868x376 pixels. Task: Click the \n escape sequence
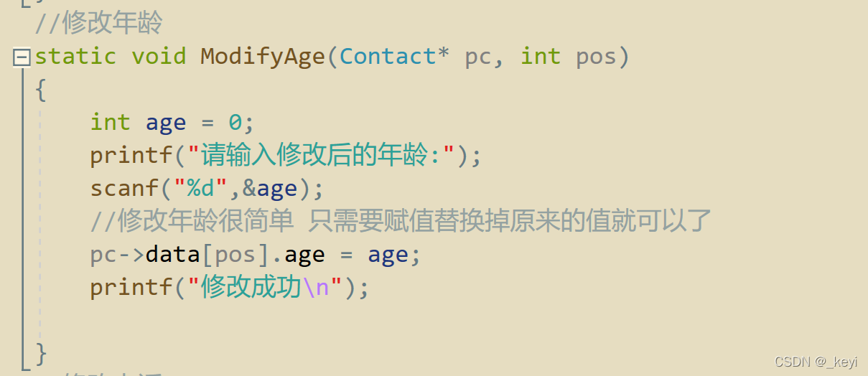315,288
